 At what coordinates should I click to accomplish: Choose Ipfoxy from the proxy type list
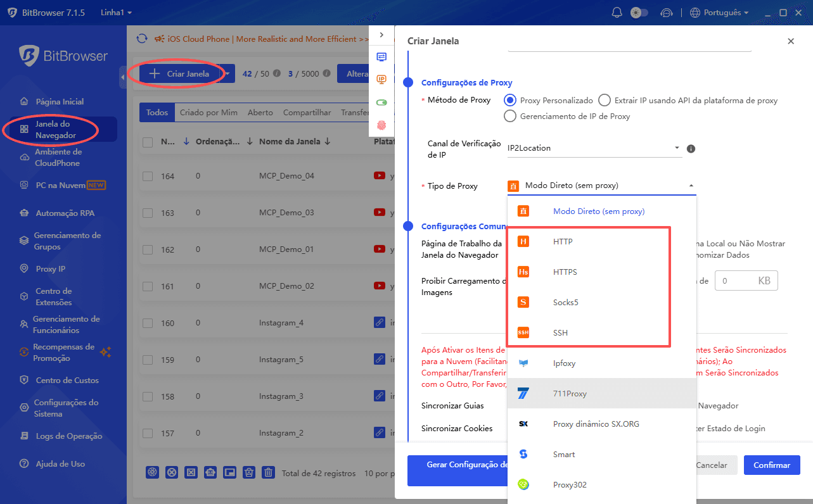tap(602, 363)
